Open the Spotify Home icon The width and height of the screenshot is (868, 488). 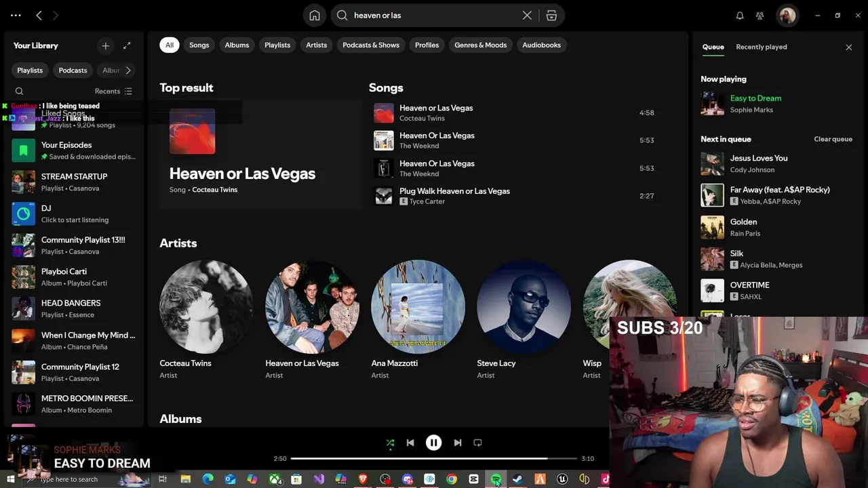[315, 15]
